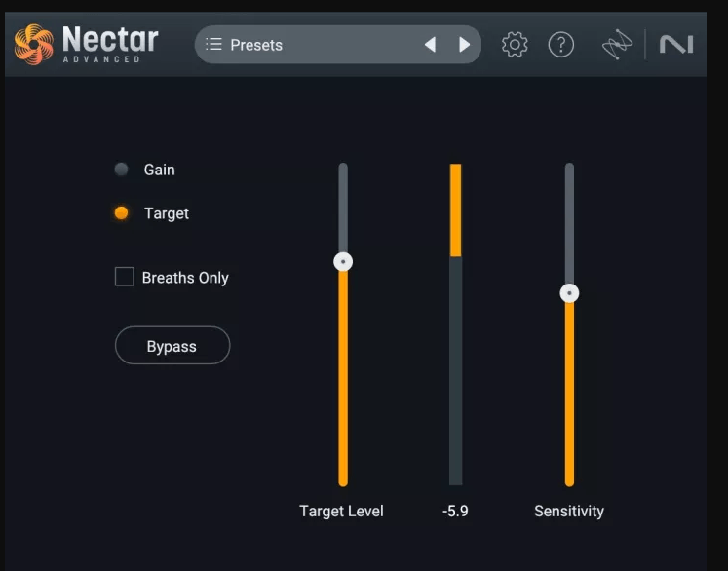Click the Native Instruments NI logo
728x571 pixels.
676,45
